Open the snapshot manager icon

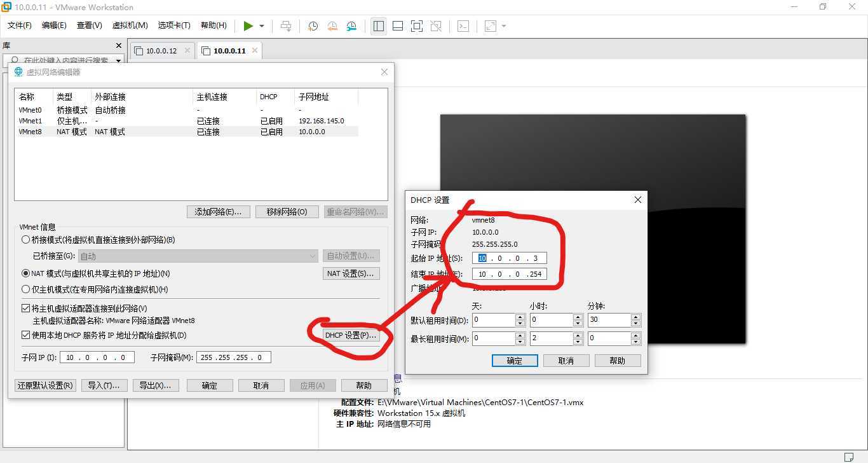coord(351,26)
